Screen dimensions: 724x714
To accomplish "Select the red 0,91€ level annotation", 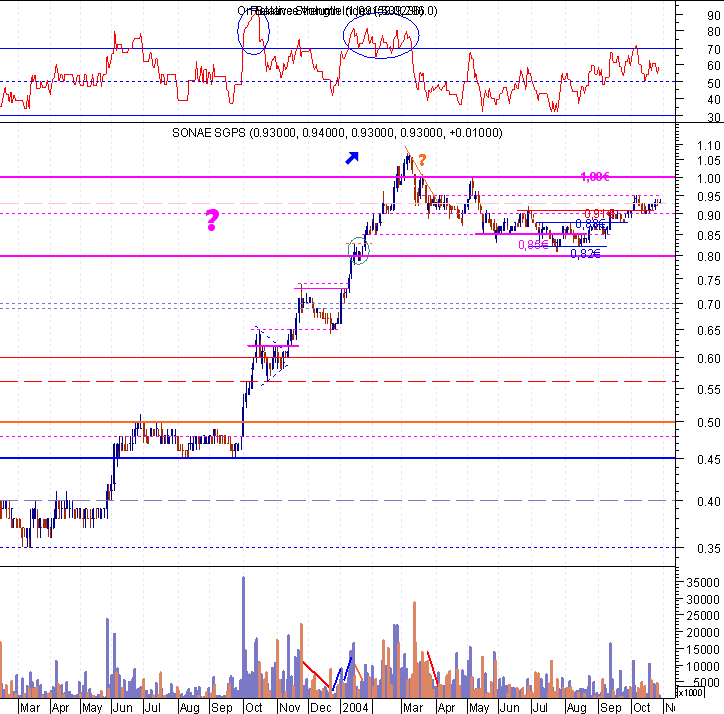I will [598, 213].
